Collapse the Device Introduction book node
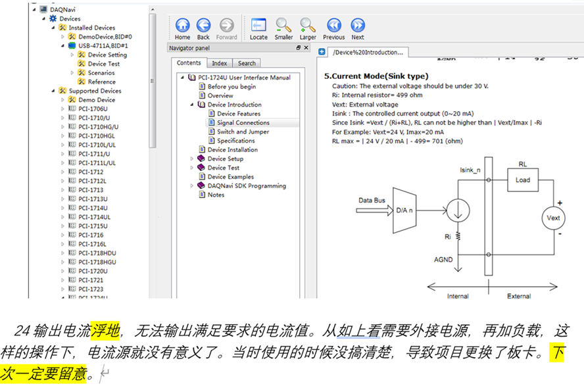 pyautogui.click(x=192, y=105)
